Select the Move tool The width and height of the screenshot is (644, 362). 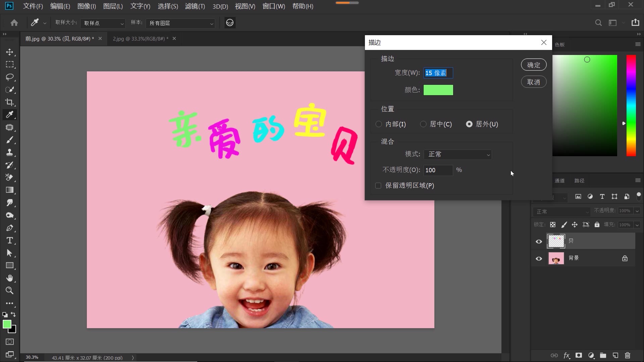click(x=10, y=52)
